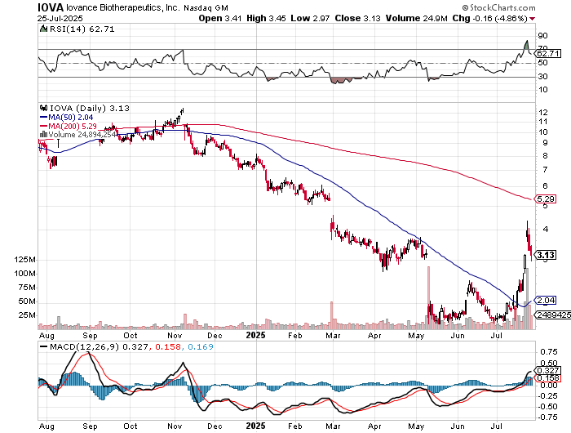Screen dimensions: 571x433
Task: Click the candlestick icon beside IOVA (Daily)
Action: (x=44, y=108)
